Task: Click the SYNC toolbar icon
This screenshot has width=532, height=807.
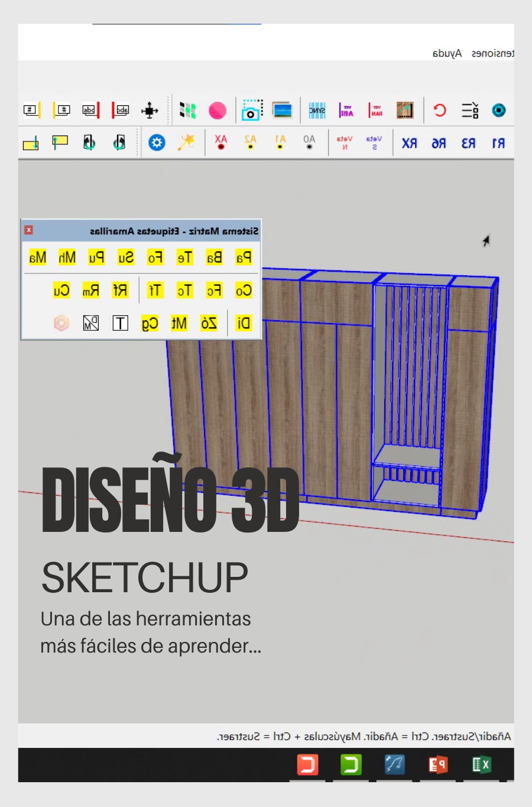Action: point(317,110)
